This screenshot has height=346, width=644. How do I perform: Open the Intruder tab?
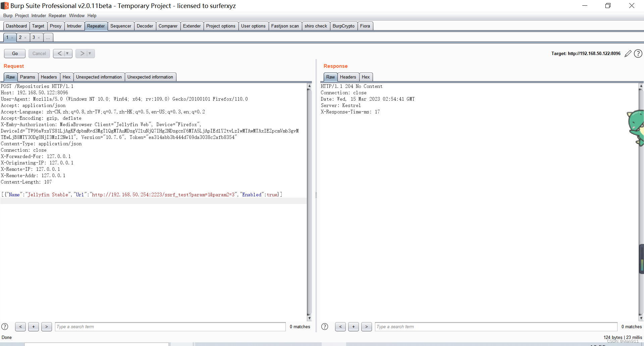pos(74,26)
